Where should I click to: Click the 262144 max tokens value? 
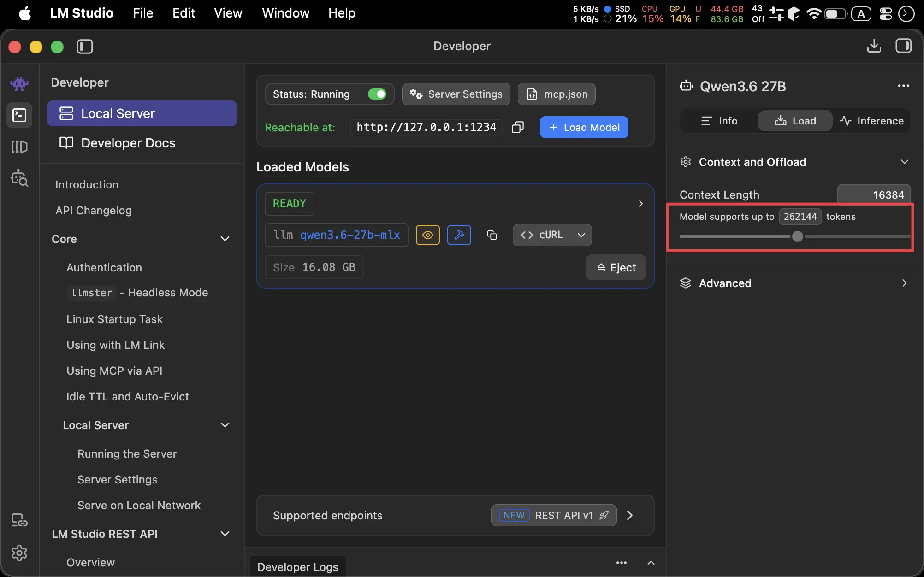tap(800, 217)
